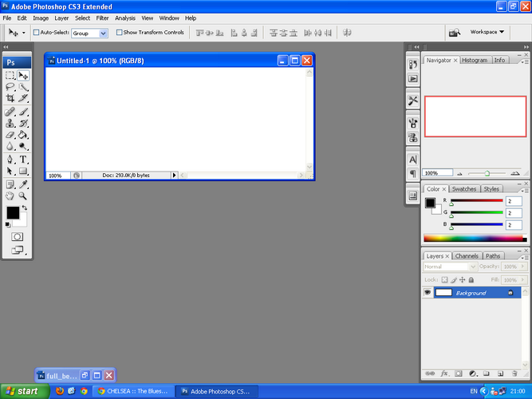Collapse the toolbox panel arrows

6,47
